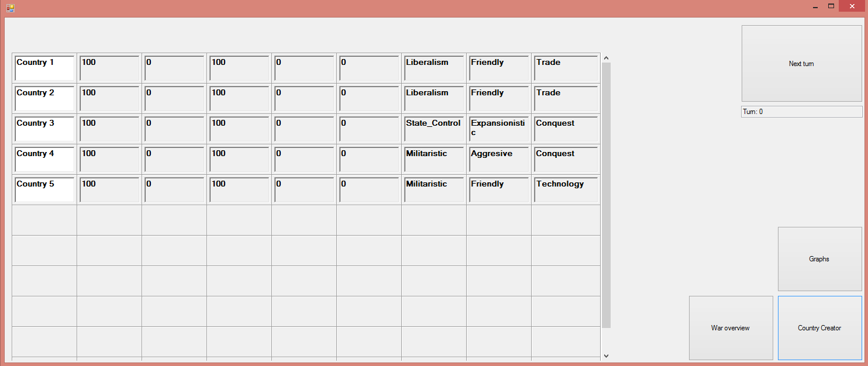Select the Country 1 name field
This screenshot has width=868, height=366.
point(44,68)
